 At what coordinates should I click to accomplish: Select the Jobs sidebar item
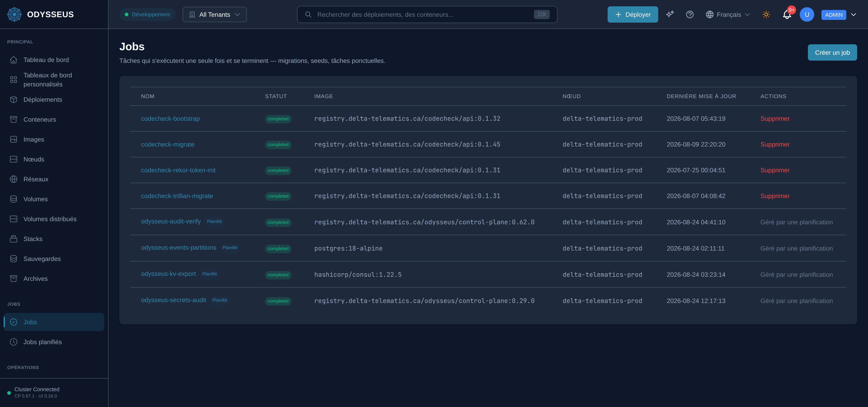(54, 322)
